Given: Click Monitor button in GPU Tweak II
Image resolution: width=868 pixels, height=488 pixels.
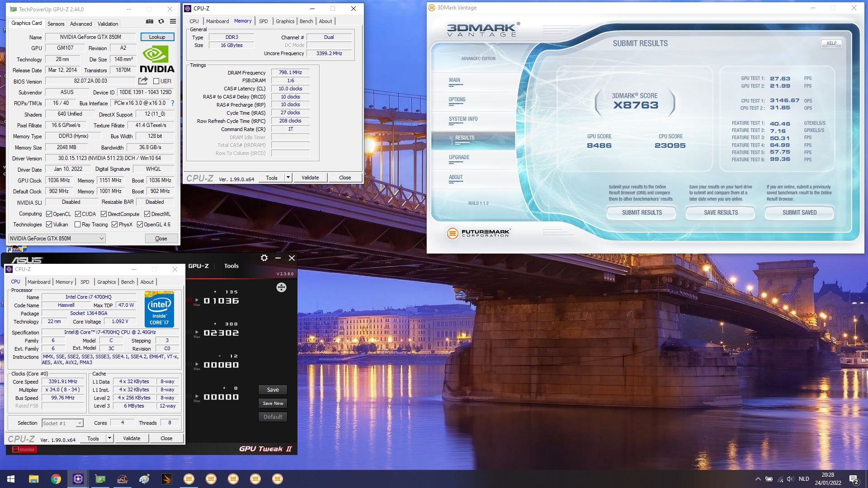Looking at the screenshot, I should click(x=24, y=449).
